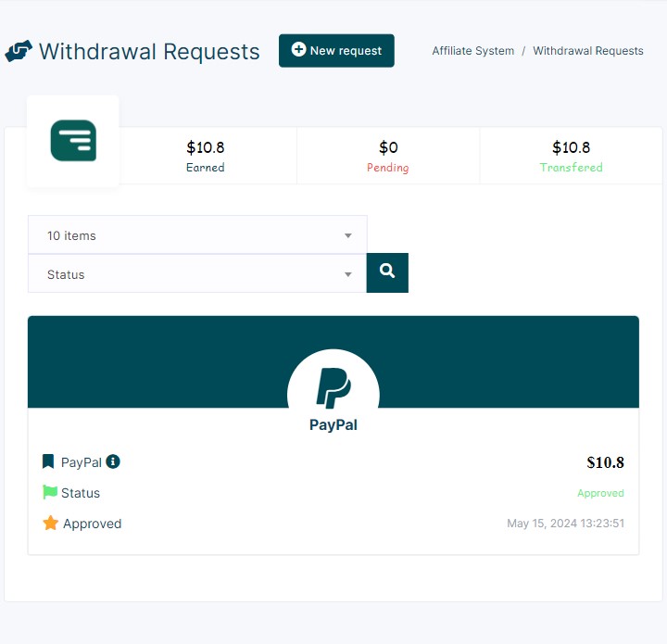This screenshot has height=644, width=667.
Task: Click the $10.8 Transfered amount
Action: click(x=572, y=147)
